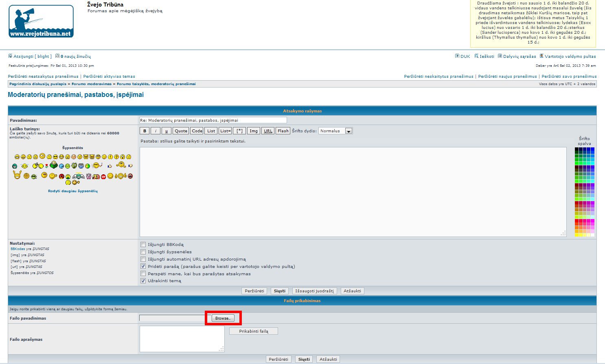This screenshot has width=605, height=364.
Task: Insert the green book-reading smiley
Action: coord(54,166)
